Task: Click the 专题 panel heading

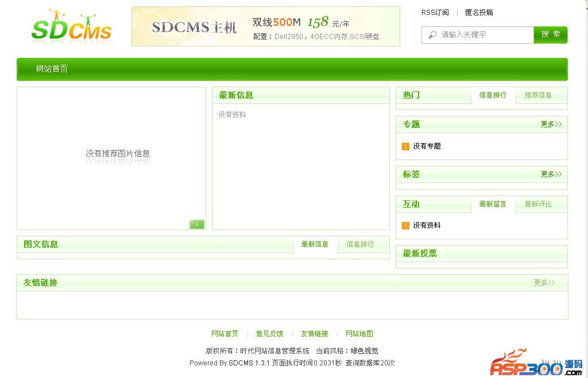Action: [411, 124]
